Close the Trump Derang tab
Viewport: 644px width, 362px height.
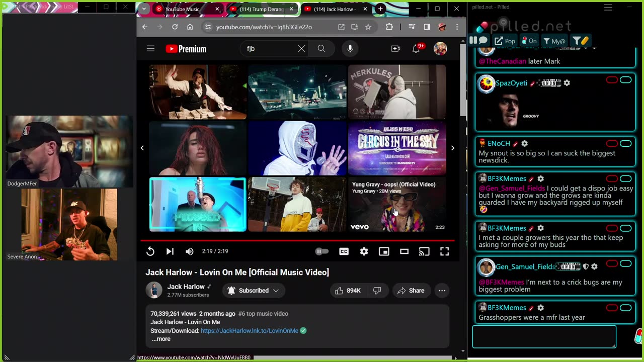pos(291,9)
